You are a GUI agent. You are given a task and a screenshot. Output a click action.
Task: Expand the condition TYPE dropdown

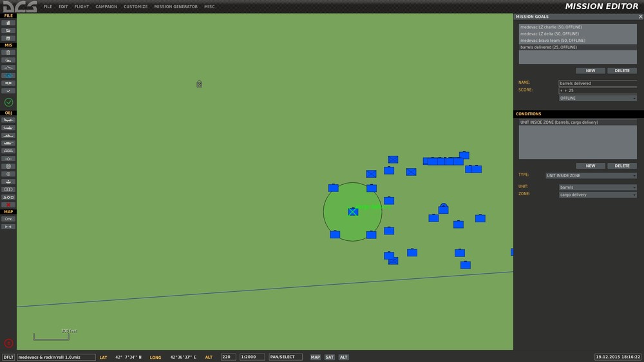[x=591, y=175]
